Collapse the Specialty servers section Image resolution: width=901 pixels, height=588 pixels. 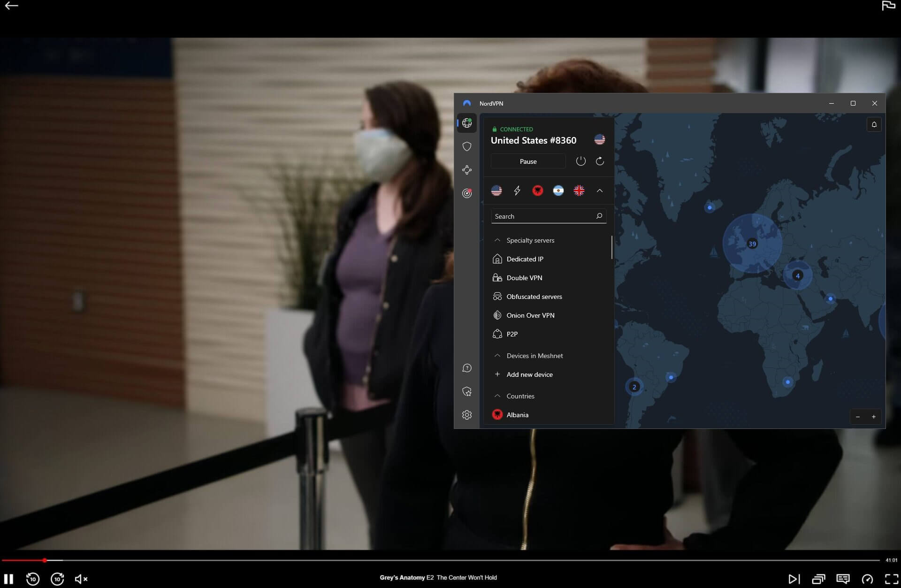tap(497, 239)
